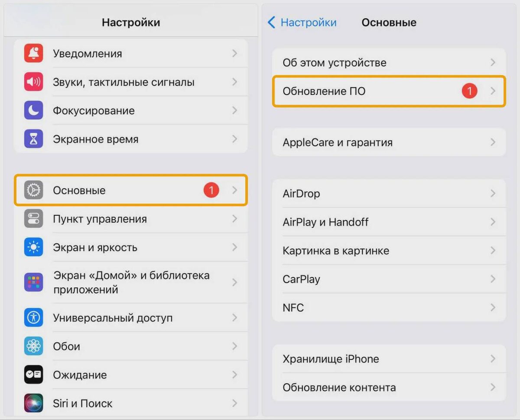Expand the Об этом устройстве row chevron
Screen dimensions: 520x420
pyautogui.click(x=494, y=62)
